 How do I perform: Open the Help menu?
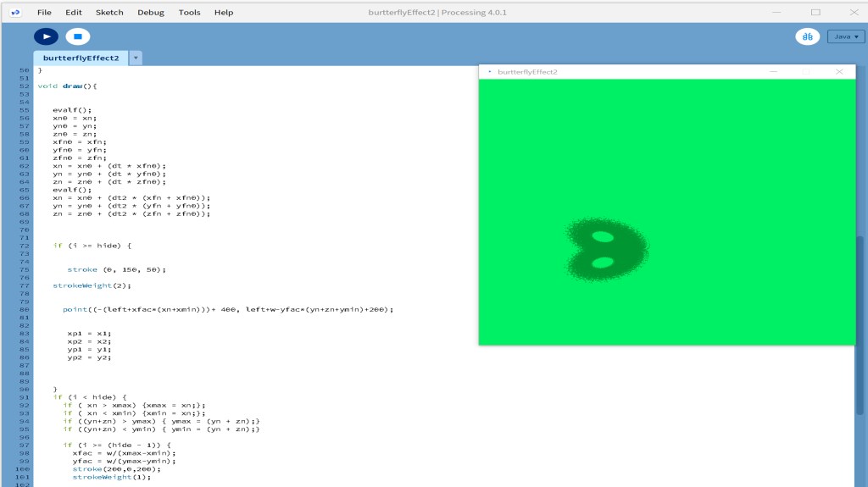click(x=224, y=13)
